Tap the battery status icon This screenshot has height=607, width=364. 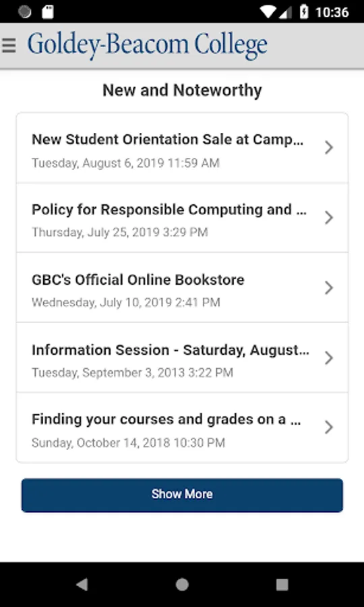point(304,12)
